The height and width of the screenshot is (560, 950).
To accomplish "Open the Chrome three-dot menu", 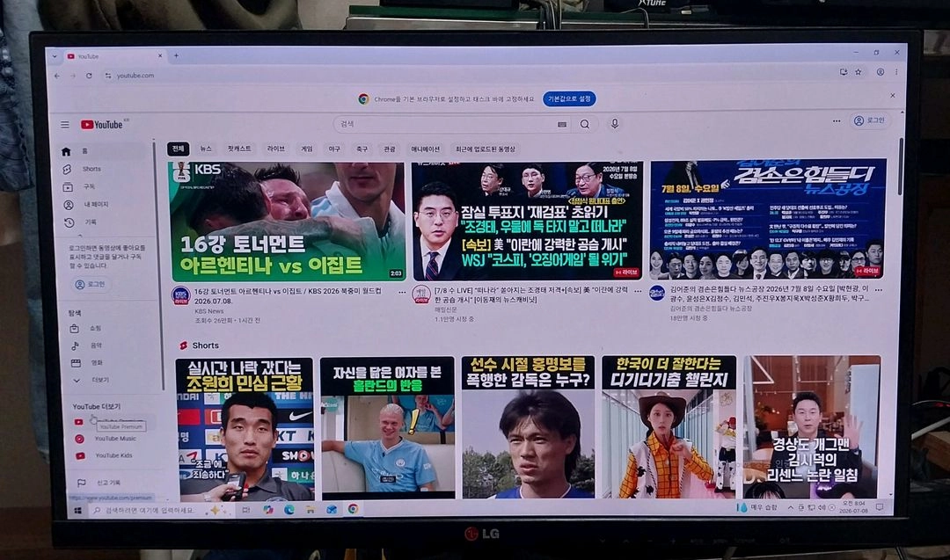I will (896, 72).
